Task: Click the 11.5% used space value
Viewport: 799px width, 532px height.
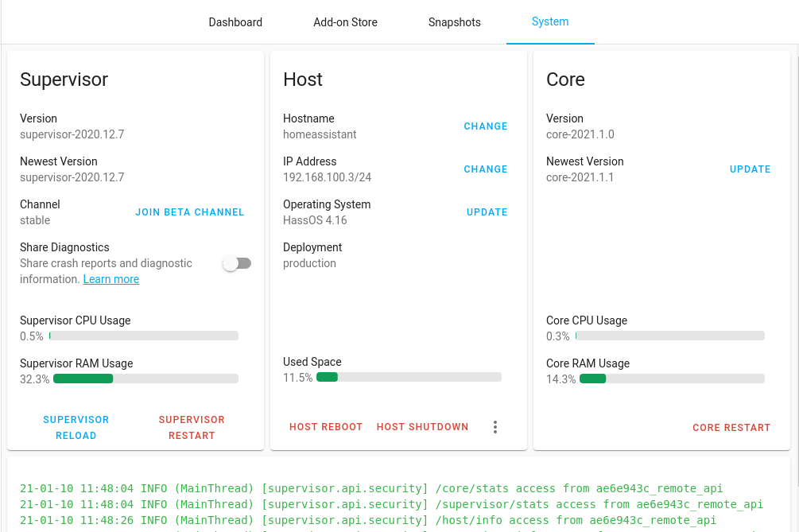Action: [297, 378]
